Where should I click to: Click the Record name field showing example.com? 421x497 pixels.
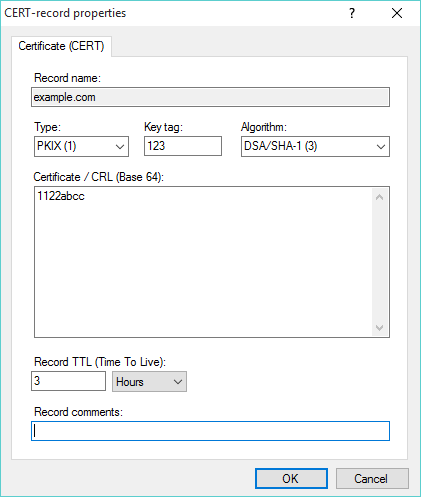pyautogui.click(x=210, y=97)
